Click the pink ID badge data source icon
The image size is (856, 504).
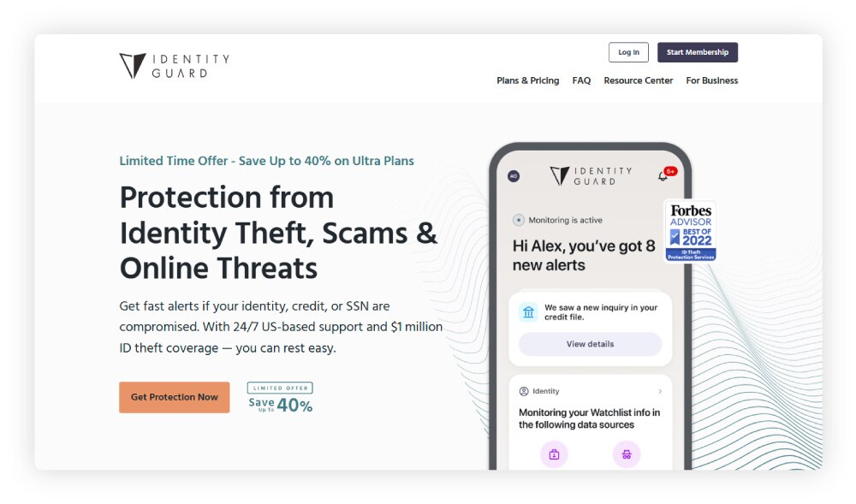click(554, 454)
